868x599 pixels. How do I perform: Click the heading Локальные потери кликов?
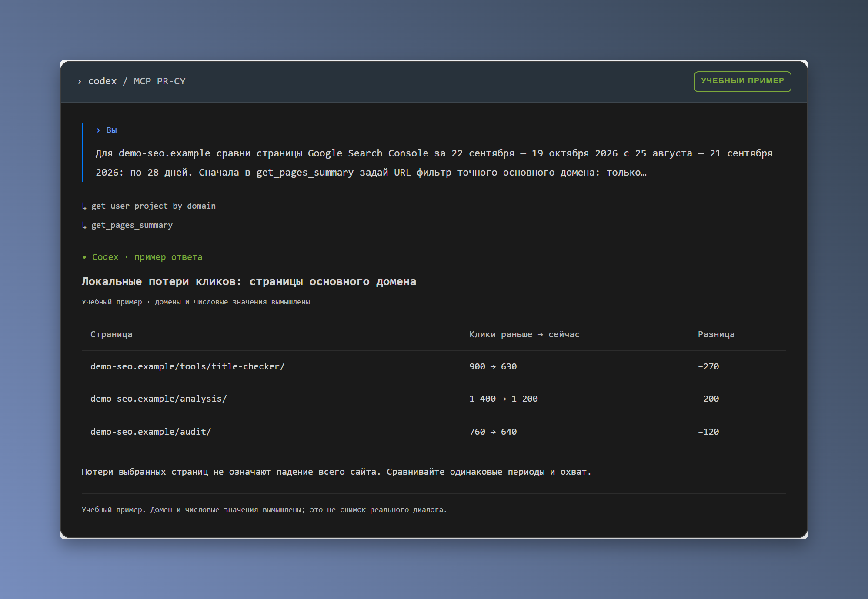pos(249,282)
